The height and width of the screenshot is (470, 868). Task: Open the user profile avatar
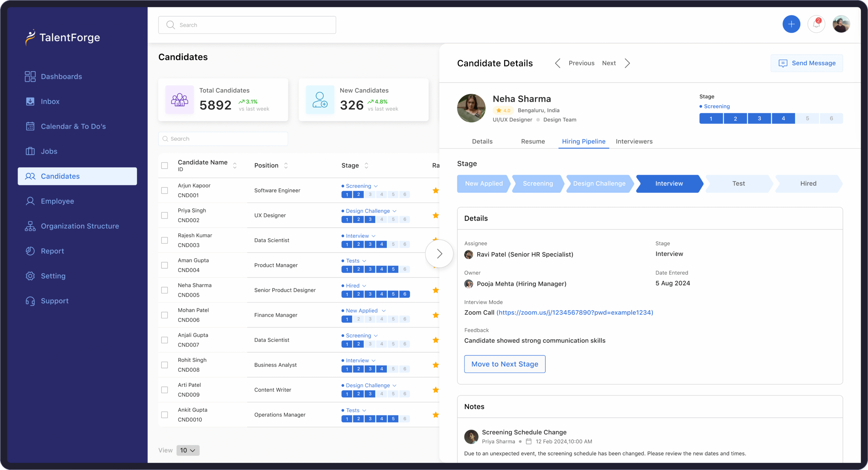click(x=841, y=24)
